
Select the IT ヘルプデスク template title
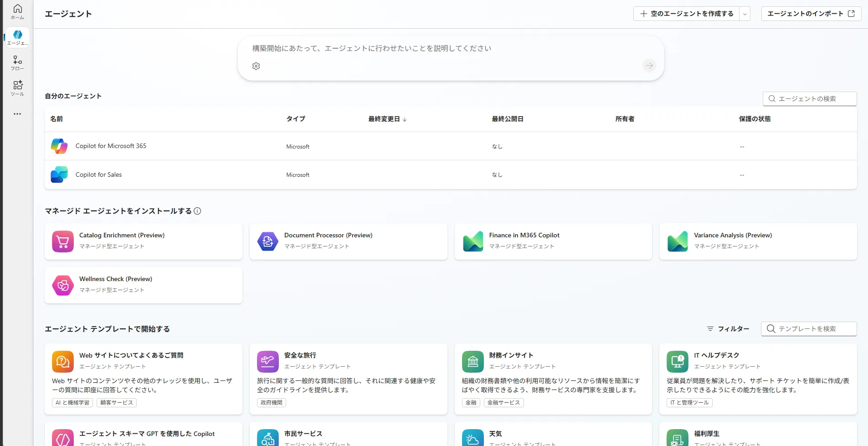tap(716, 355)
